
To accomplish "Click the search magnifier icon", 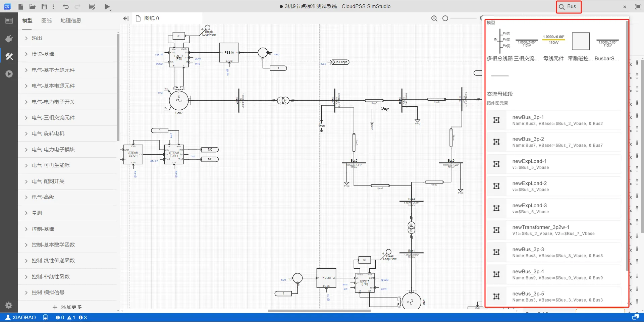I will tap(561, 7).
